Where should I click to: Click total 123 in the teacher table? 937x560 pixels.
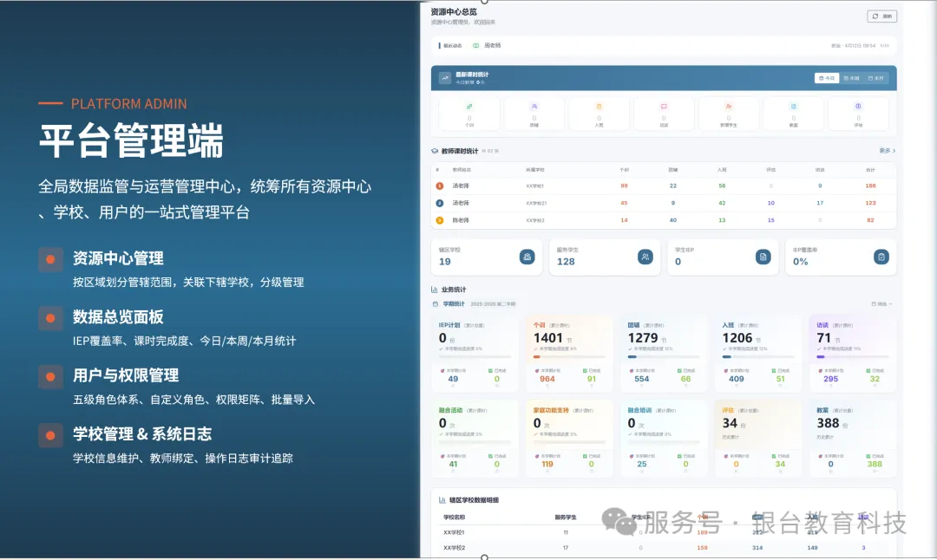click(x=870, y=203)
